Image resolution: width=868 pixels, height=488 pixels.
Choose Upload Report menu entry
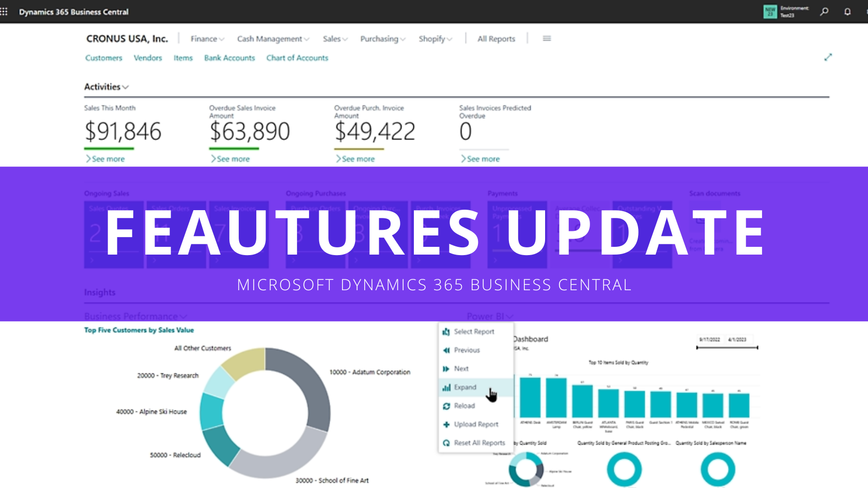[476, 424]
